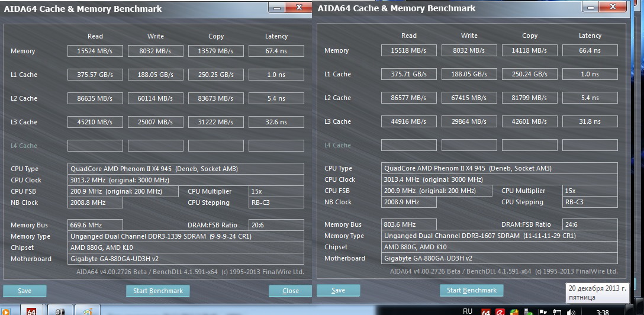The height and width of the screenshot is (315, 644).
Task: Close the left AIDA64 window via title bar X
Action: click(x=298, y=7)
